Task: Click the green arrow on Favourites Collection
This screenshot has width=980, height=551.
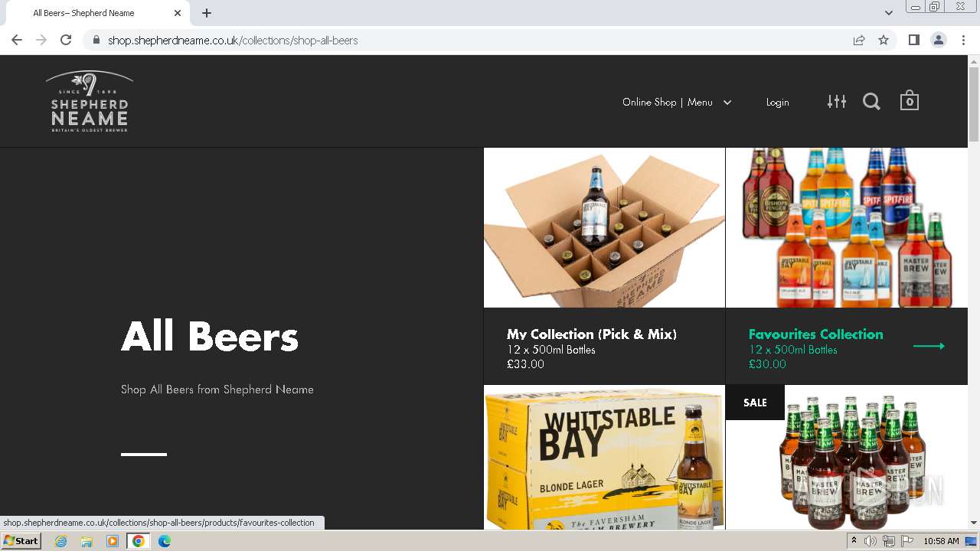Action: [929, 346]
